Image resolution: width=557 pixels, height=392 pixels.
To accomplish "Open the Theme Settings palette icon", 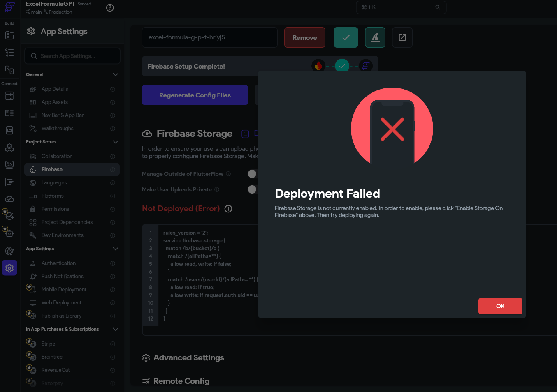I will pos(9,251).
